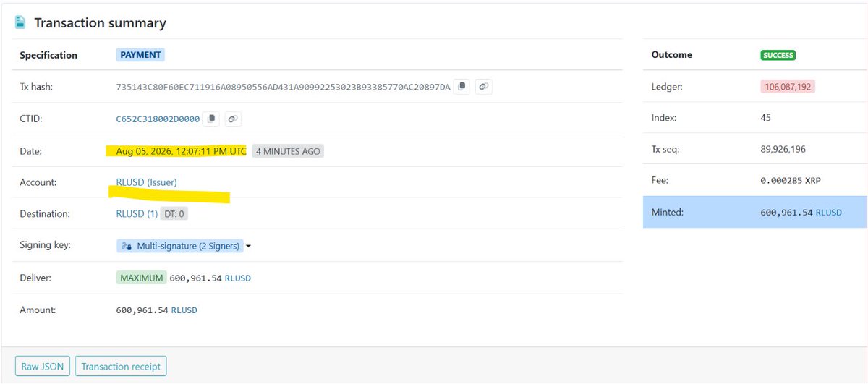
Task: Open the C652C318002D0000 CTID link
Action: point(158,119)
